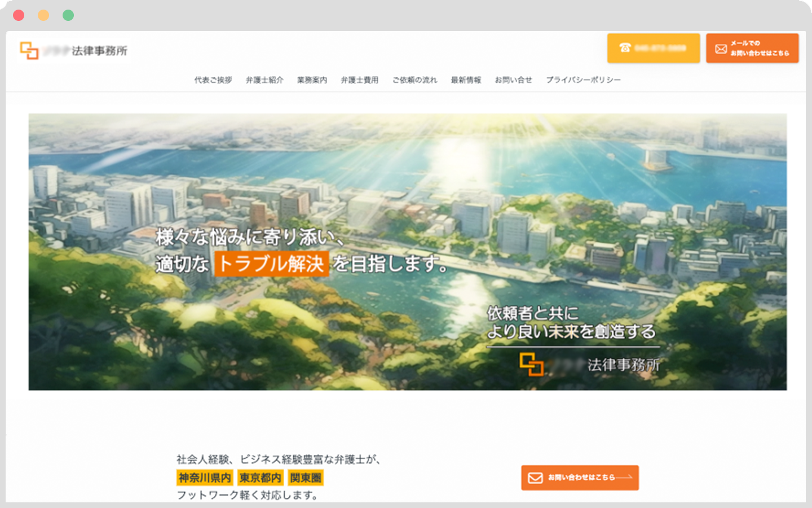Open the 代表ご挨拶 menu item
The height and width of the screenshot is (508, 812).
[213, 80]
